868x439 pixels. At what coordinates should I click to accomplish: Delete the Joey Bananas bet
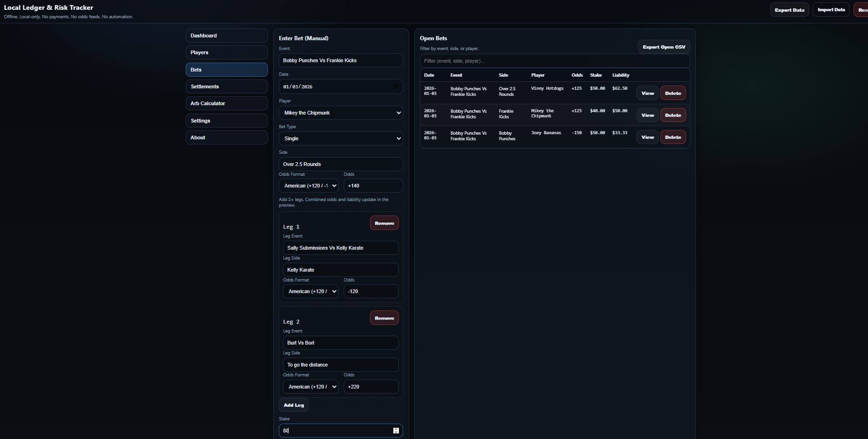click(x=673, y=137)
